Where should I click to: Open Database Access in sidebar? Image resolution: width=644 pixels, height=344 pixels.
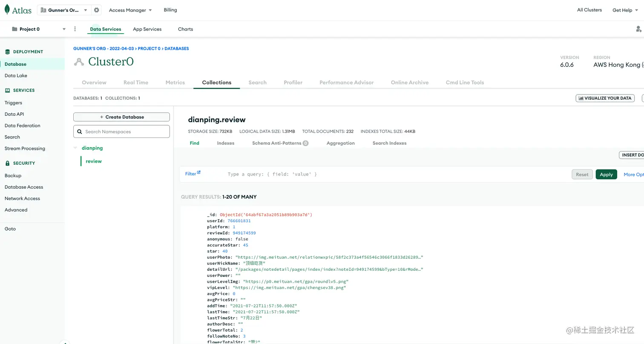click(x=24, y=187)
